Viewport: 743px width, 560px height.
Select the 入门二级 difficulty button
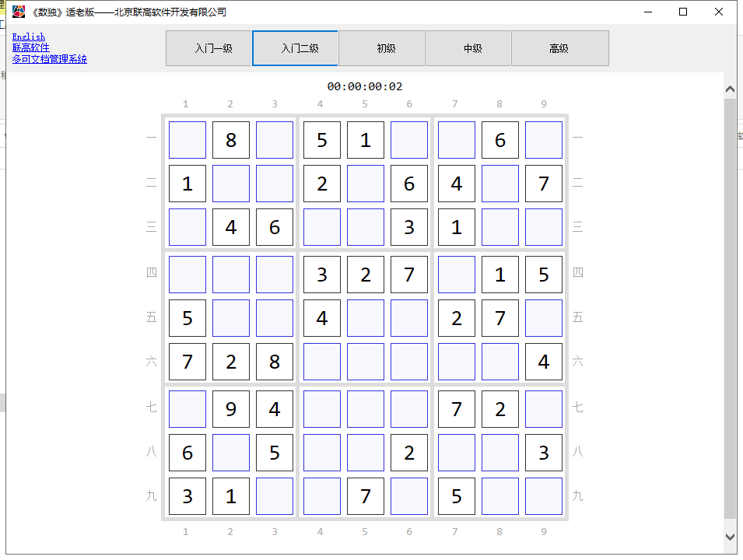tap(295, 48)
